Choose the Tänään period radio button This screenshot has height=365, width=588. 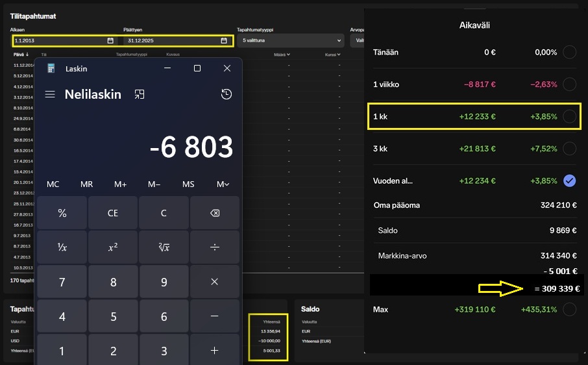click(x=569, y=53)
